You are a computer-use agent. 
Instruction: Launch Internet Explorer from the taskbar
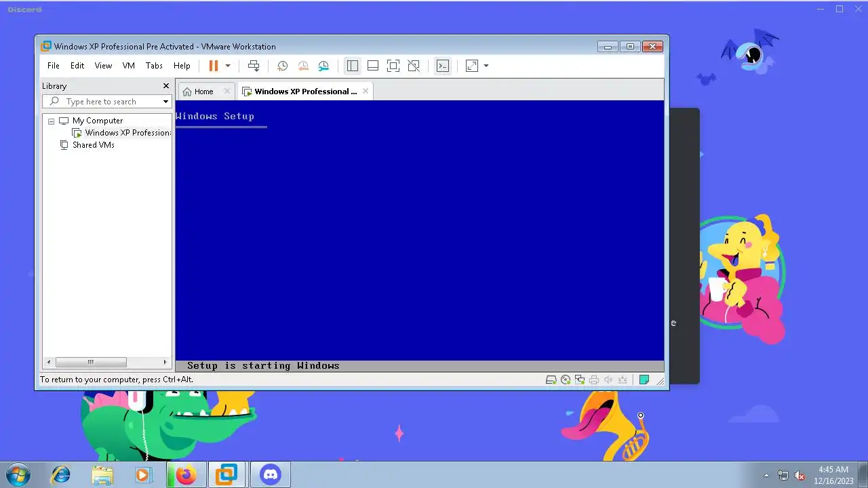point(61,474)
